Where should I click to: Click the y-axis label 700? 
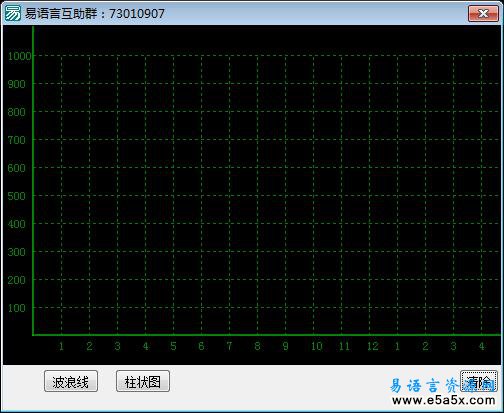click(17, 140)
